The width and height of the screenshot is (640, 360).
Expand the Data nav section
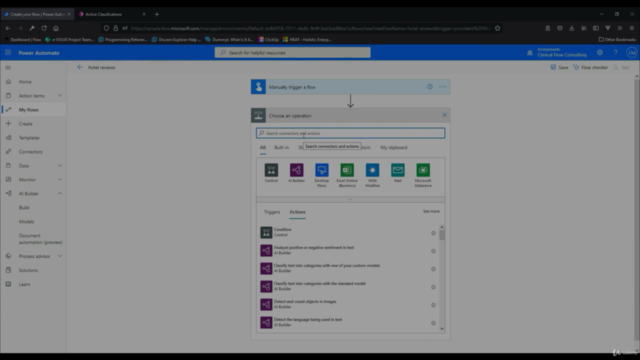[x=60, y=165]
